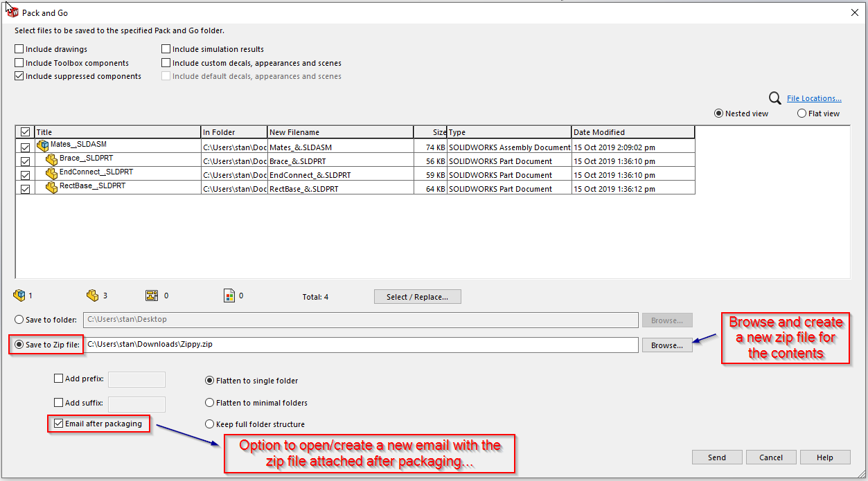Uncheck the RectBase__SLDPRT row checkbox
This screenshot has width=868, height=481.
[x=26, y=189]
